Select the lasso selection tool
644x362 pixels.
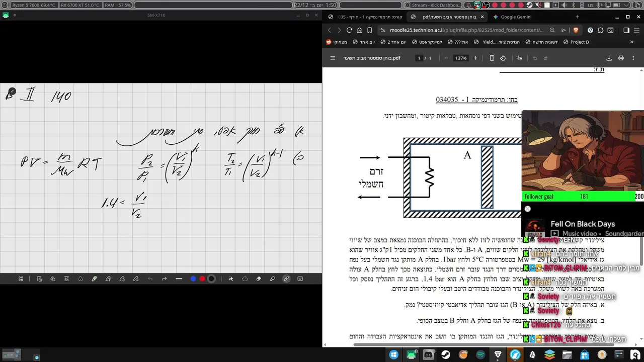245,279
